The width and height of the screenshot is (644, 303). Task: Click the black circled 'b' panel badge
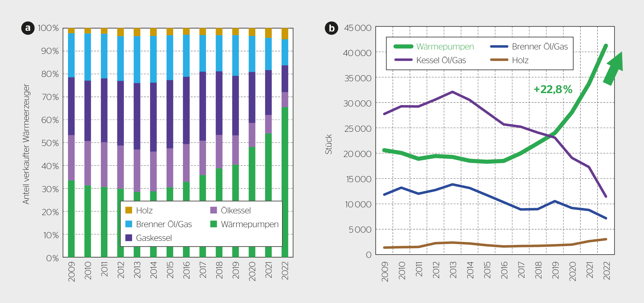[x=331, y=28]
